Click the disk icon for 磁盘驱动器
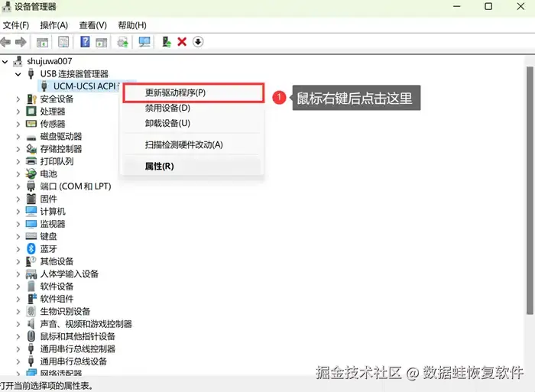The height and width of the screenshot is (392, 535). 31,138
